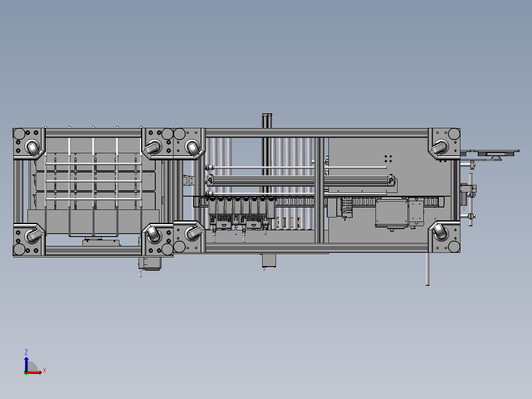The height and width of the screenshot is (399, 532).
Task: Select the upper-right caster wheel of the long right frame
Action: click(440, 147)
